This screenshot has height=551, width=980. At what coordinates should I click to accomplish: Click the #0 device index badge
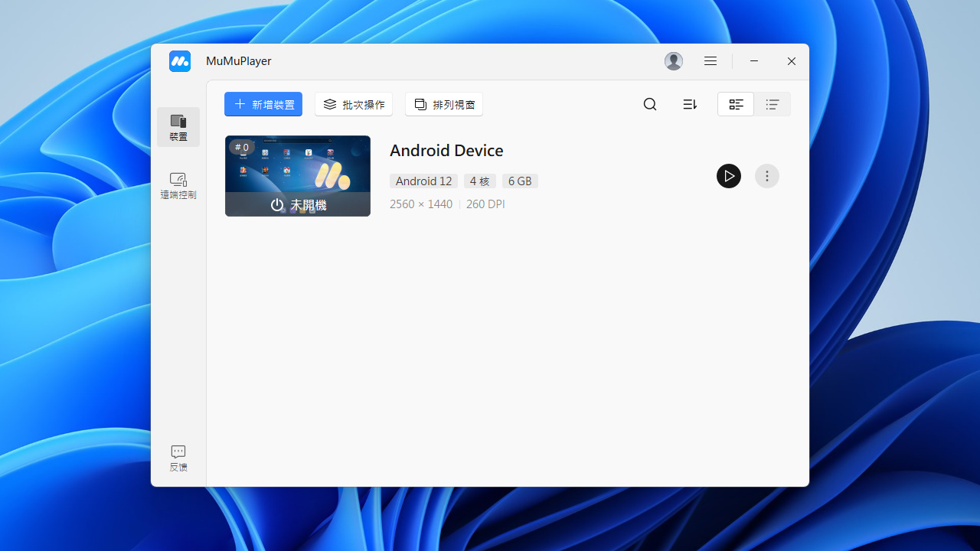242,147
